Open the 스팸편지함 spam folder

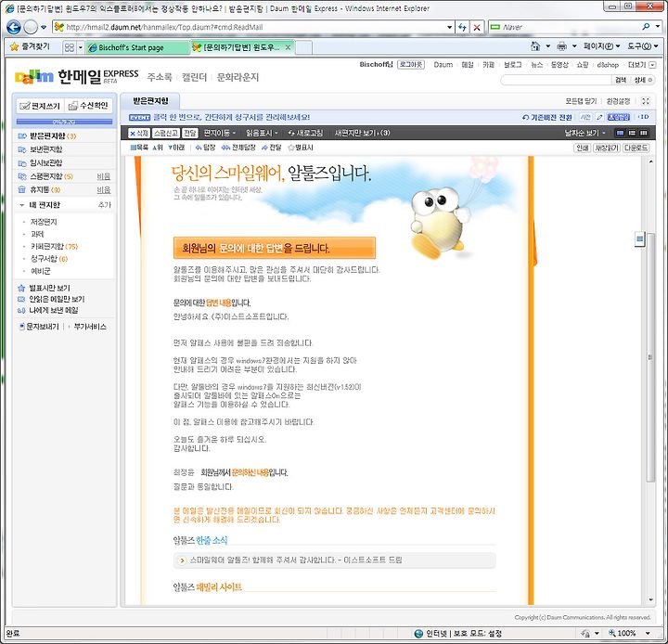pyautogui.click(x=45, y=176)
